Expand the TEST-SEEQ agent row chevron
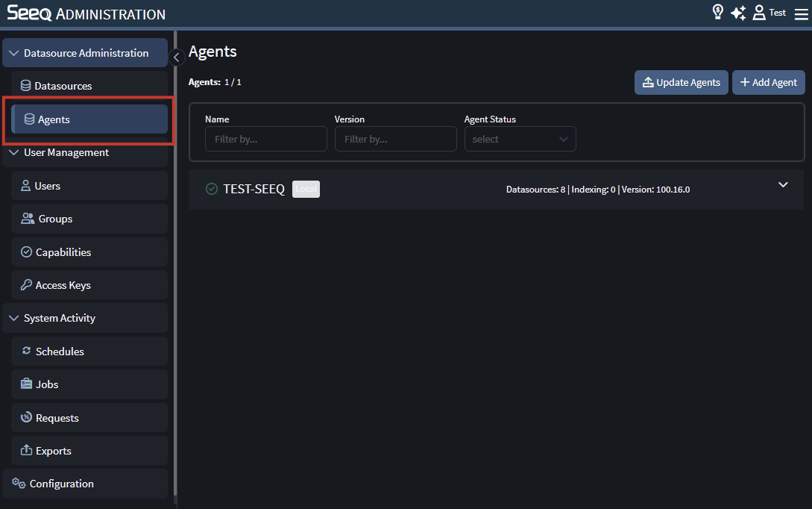812x509 pixels. tap(783, 185)
